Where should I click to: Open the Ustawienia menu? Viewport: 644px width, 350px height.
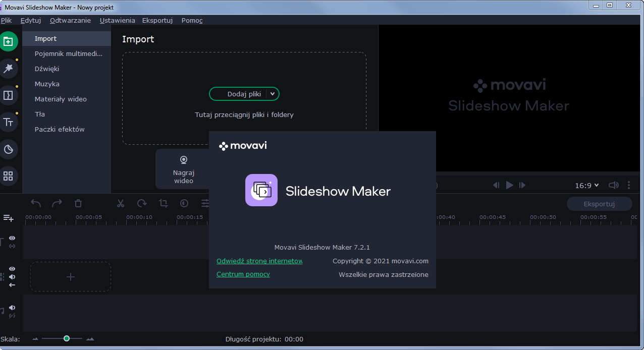pyautogui.click(x=118, y=20)
